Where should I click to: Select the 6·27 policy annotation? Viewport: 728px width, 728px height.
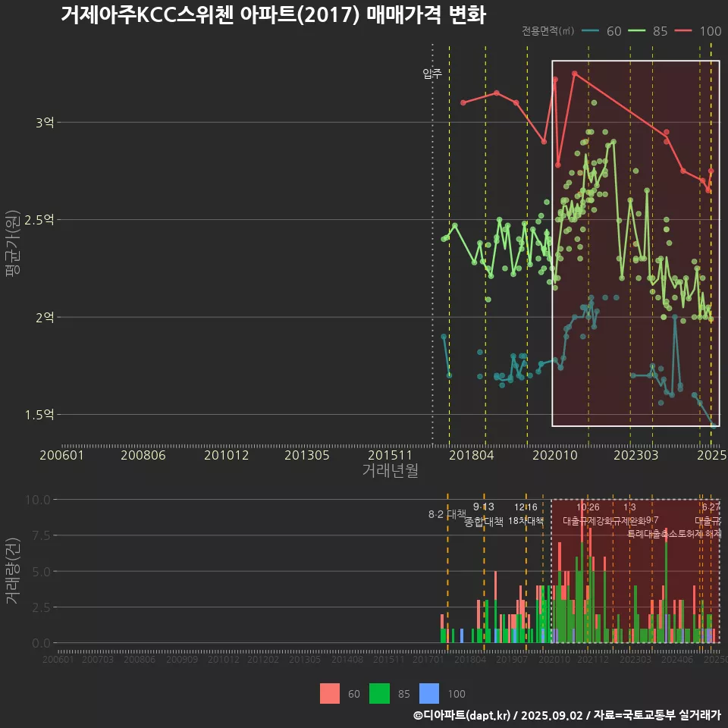pos(711,507)
